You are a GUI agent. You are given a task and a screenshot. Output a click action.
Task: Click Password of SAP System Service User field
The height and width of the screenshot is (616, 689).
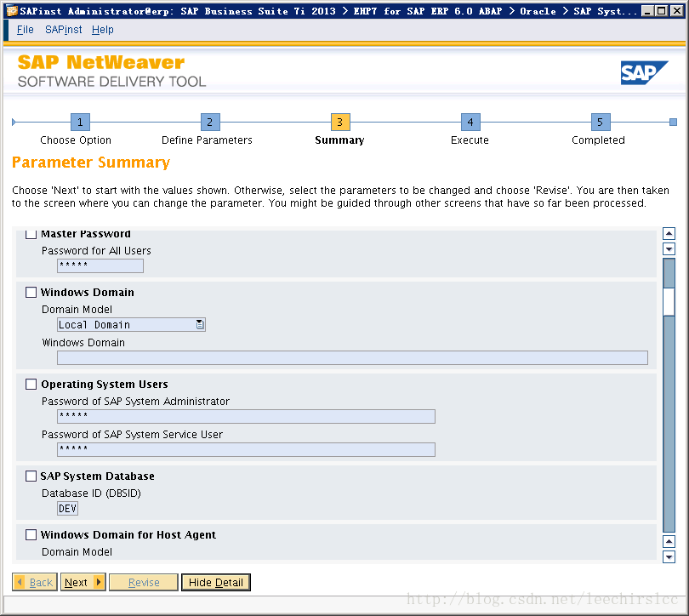246,449
